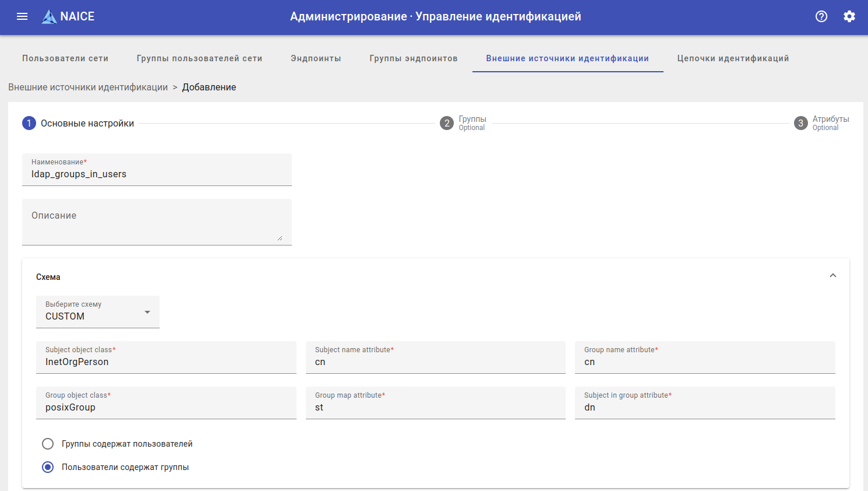Switch to the Пользователи сети tab
Image resolution: width=868 pixels, height=491 pixels.
point(65,58)
